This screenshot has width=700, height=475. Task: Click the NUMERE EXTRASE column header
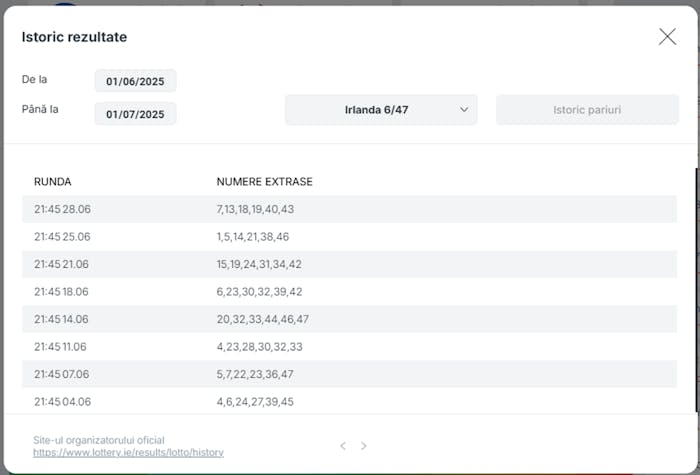pos(264,182)
